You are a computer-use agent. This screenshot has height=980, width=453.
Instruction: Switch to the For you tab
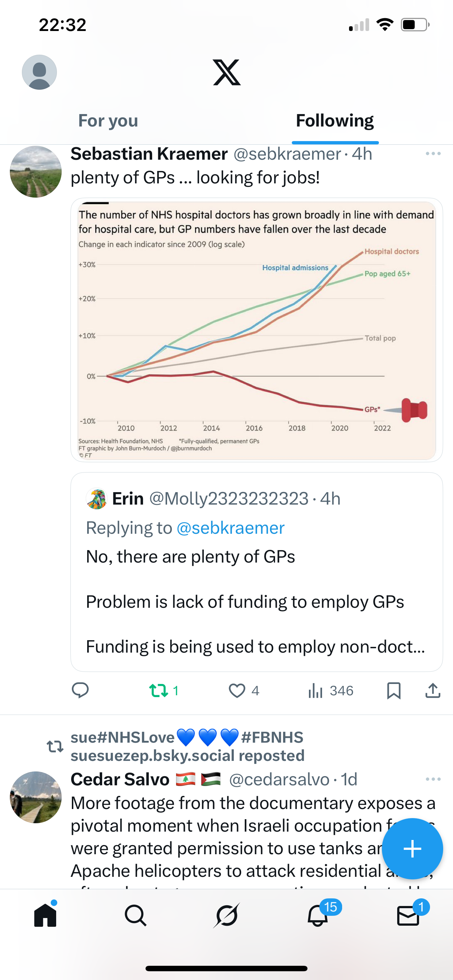point(108,121)
